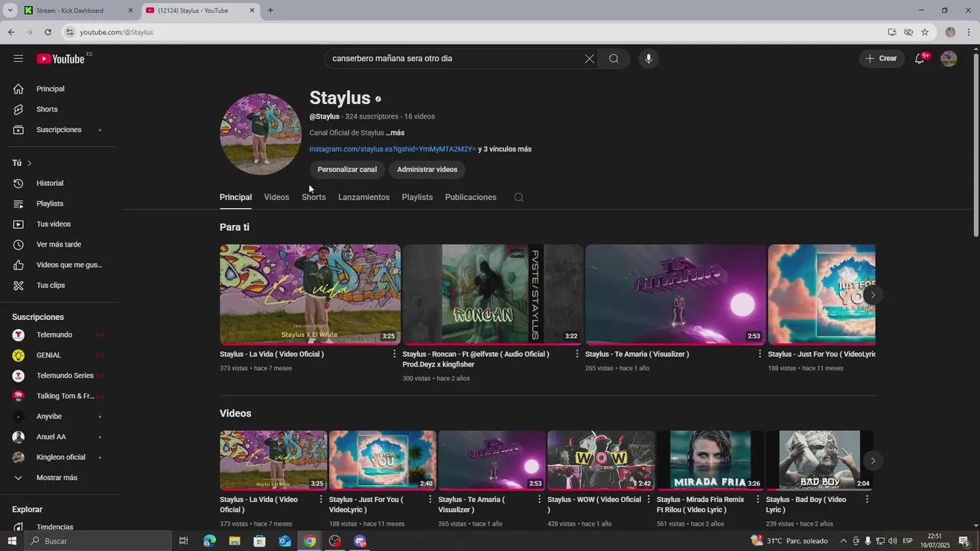
Task: Open File Explorer in the taskbar
Action: [x=234, y=541]
